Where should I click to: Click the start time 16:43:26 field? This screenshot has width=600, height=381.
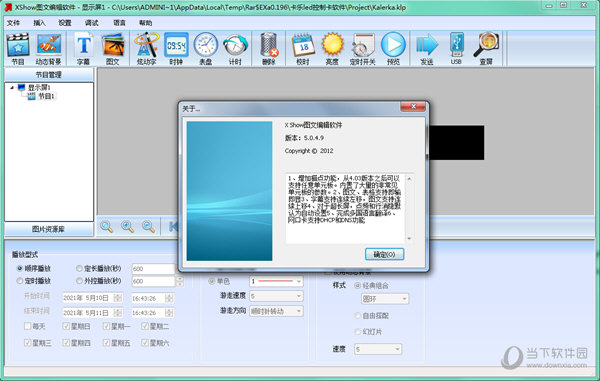click(152, 298)
